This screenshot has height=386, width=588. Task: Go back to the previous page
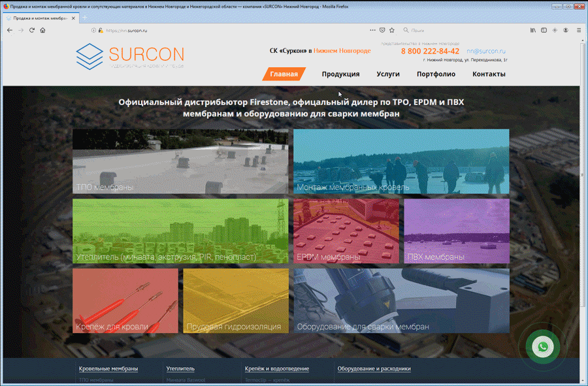[10, 30]
